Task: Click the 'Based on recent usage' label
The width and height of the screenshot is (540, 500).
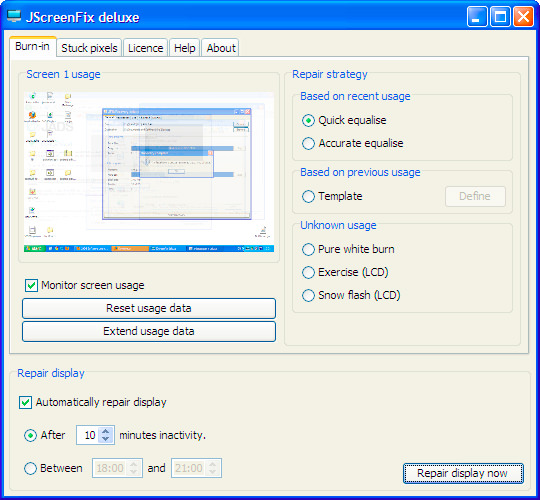Action: (355, 96)
